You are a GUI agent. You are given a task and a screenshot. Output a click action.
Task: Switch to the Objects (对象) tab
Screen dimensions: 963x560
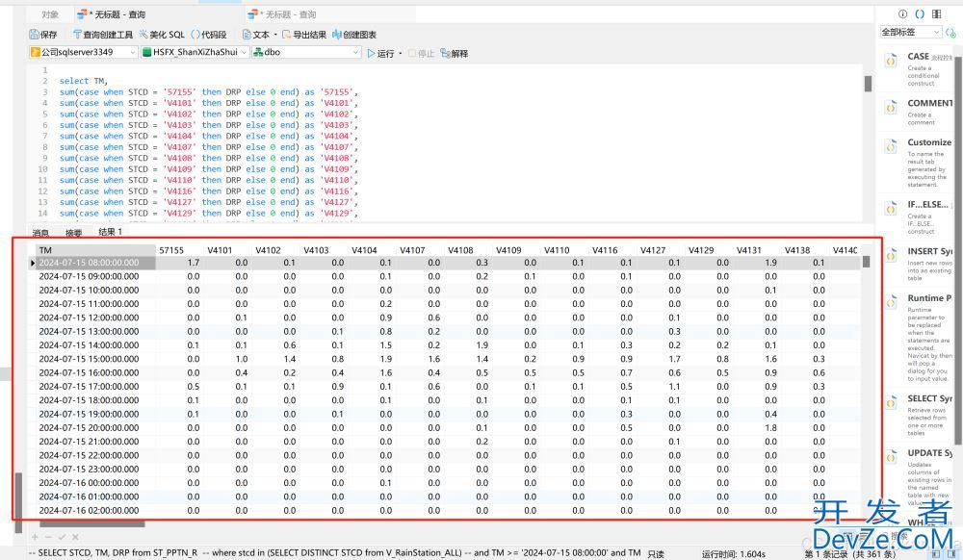coord(50,14)
